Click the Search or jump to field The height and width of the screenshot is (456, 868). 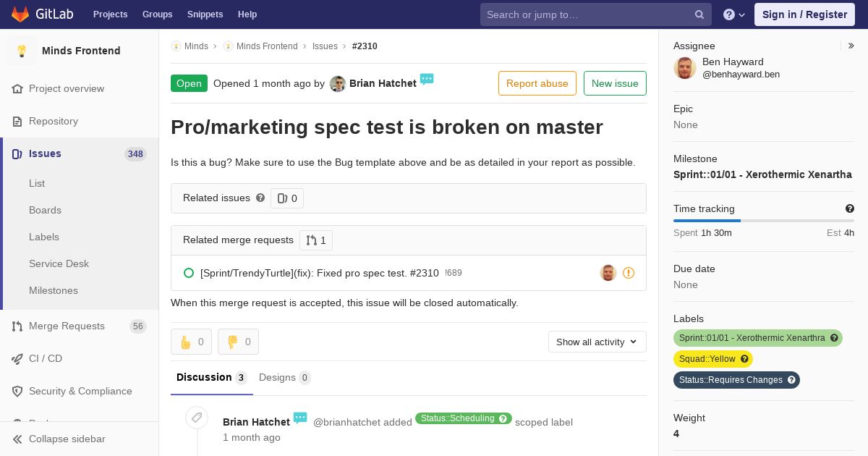(586, 14)
